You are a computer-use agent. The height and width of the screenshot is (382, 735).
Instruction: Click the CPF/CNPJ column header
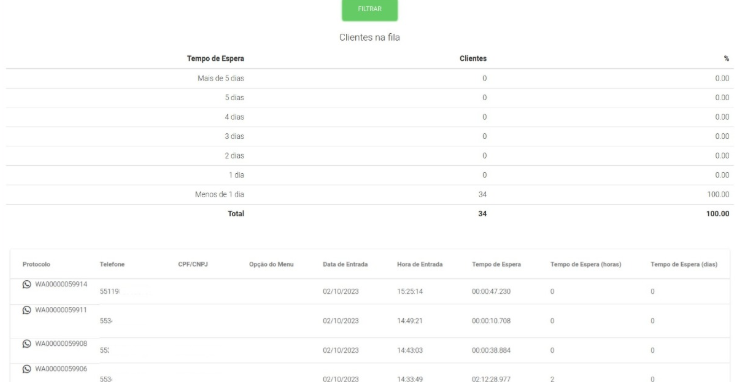pos(193,264)
